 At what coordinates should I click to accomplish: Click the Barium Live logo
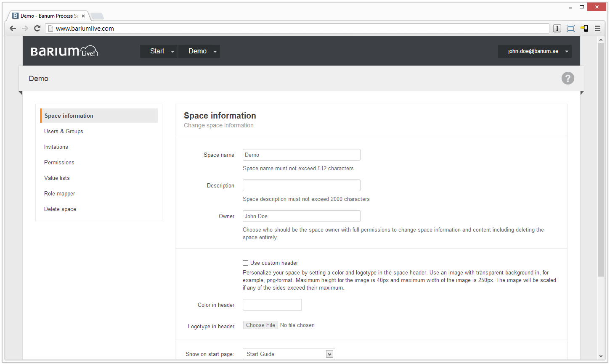[64, 51]
